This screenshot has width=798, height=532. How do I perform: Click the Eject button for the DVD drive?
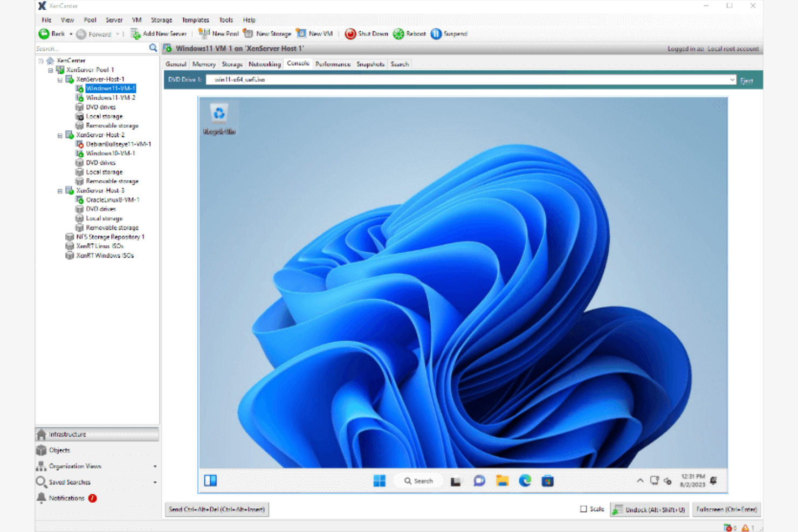point(747,80)
